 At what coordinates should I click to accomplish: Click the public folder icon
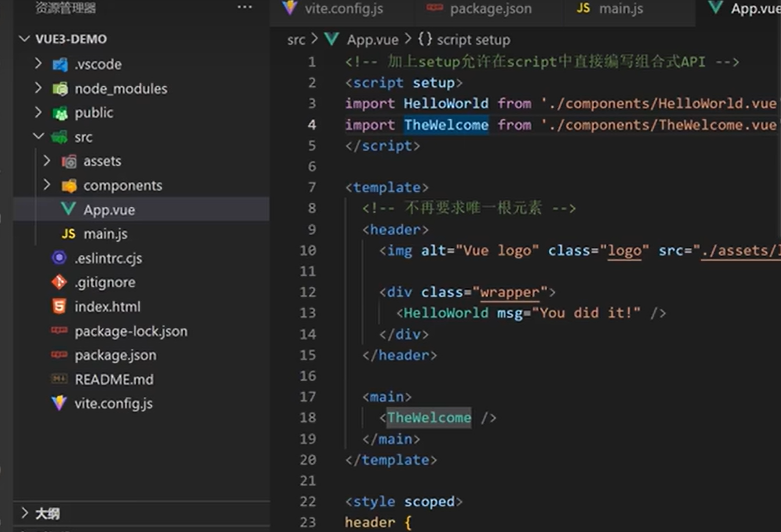[60, 113]
